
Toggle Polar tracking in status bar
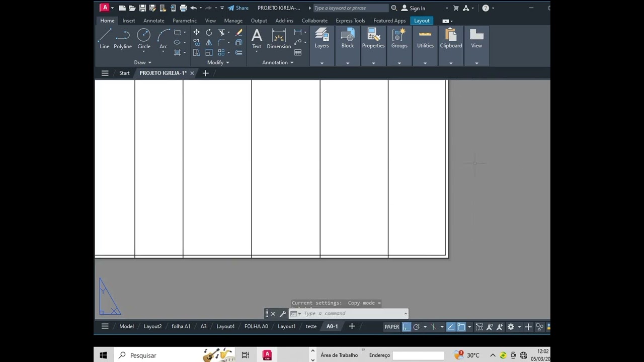(x=417, y=327)
